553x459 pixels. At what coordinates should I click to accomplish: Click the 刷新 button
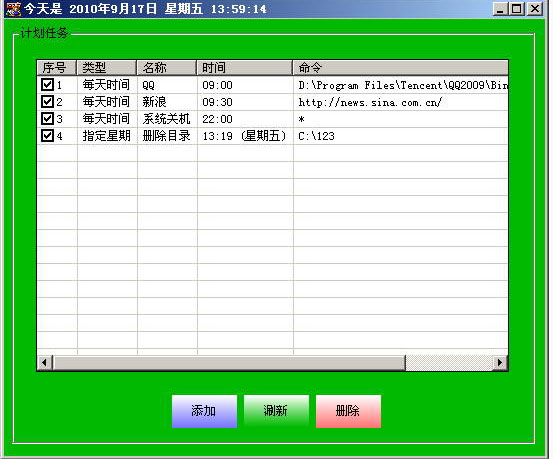click(x=276, y=411)
